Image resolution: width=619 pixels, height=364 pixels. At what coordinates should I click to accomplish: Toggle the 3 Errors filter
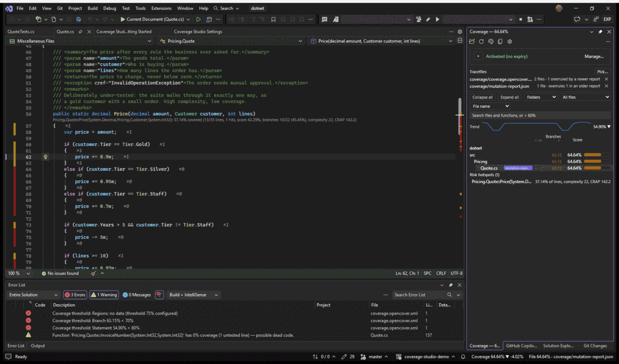[x=75, y=295]
